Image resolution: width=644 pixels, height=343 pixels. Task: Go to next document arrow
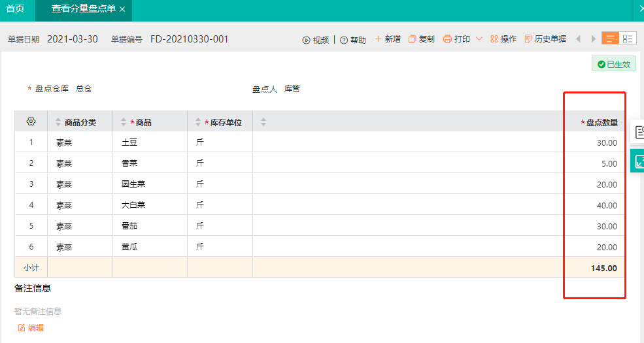[x=593, y=39]
